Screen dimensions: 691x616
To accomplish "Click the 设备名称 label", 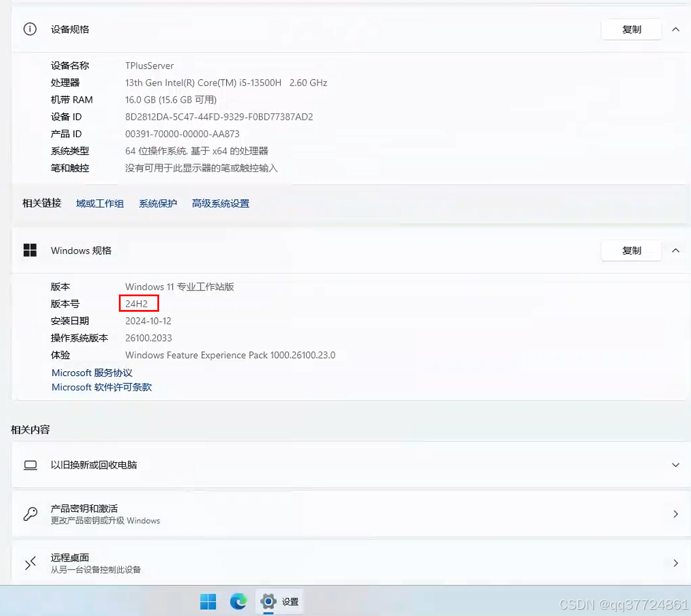I will (x=70, y=65).
